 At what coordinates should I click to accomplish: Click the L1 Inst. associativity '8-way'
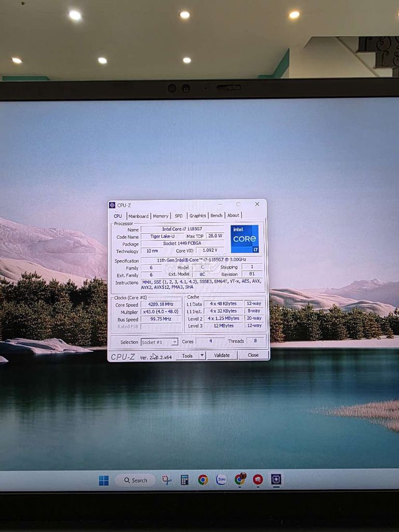(254, 311)
